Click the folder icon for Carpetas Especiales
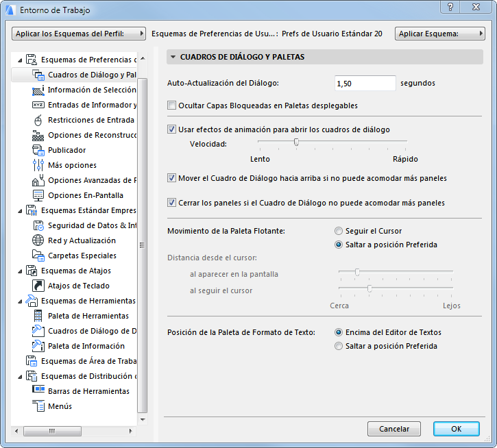This screenshot has height=448, width=497. pos(38,256)
